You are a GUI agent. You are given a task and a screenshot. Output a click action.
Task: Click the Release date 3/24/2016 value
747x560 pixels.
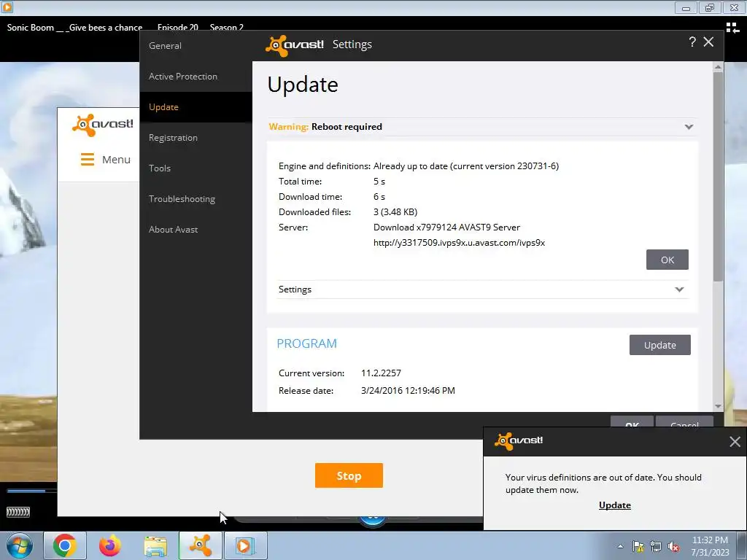408,391
